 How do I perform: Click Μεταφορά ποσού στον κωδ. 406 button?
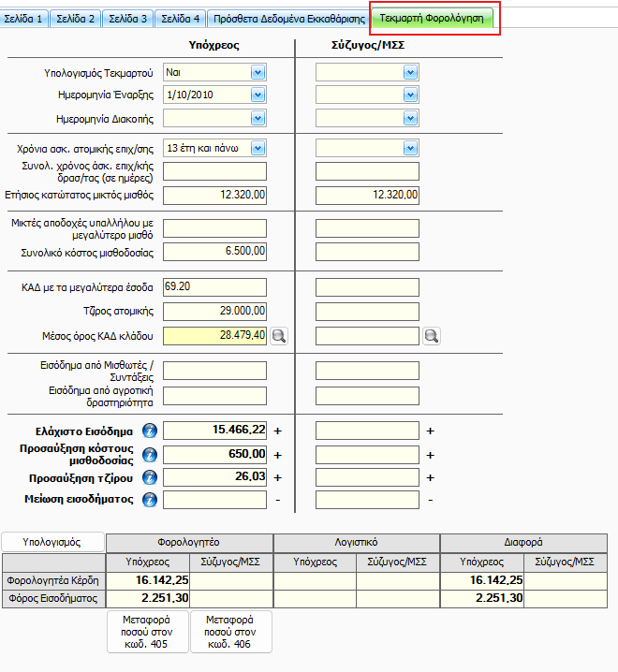point(230,631)
